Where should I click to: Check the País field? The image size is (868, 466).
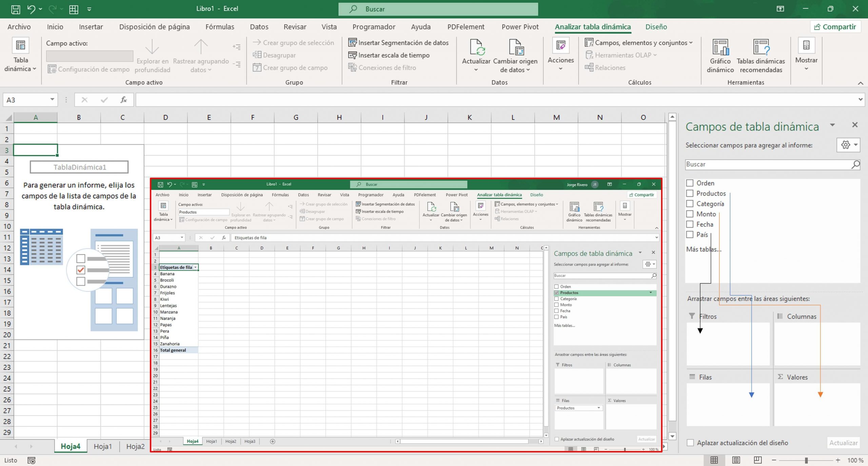click(690, 235)
